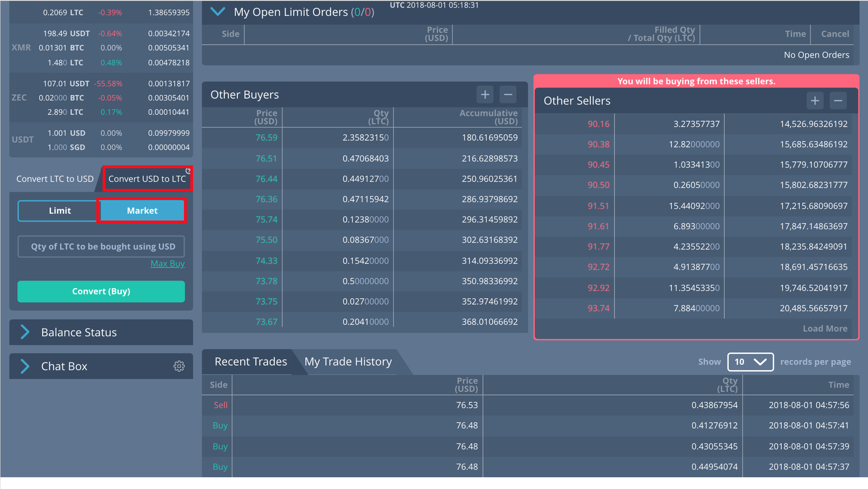Click the Max Buy link
Image resolution: width=868 pixels, height=489 pixels.
coord(167,263)
